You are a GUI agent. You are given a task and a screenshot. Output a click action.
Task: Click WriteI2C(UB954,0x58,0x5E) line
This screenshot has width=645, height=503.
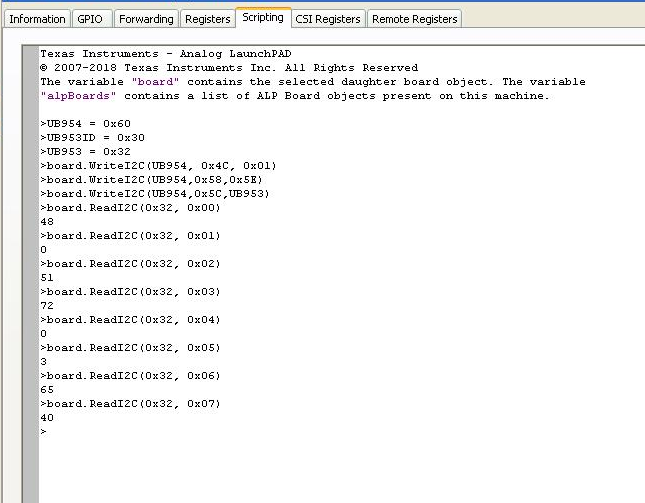(151, 180)
